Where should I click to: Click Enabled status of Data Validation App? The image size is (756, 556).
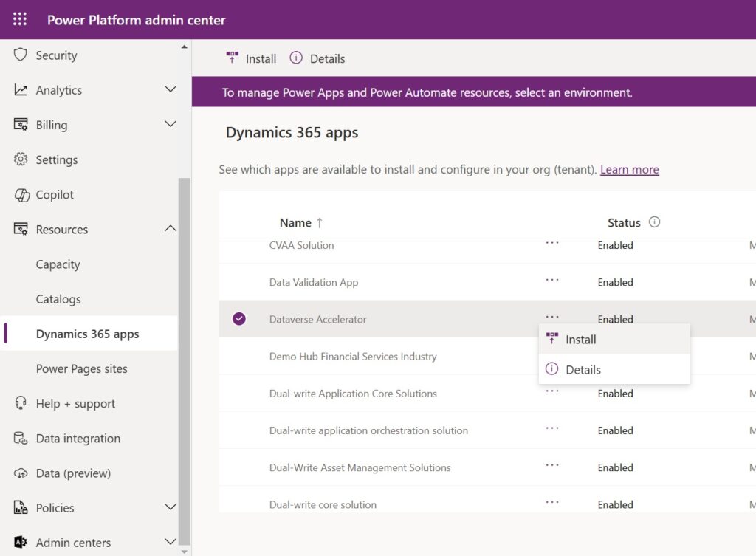click(x=615, y=282)
